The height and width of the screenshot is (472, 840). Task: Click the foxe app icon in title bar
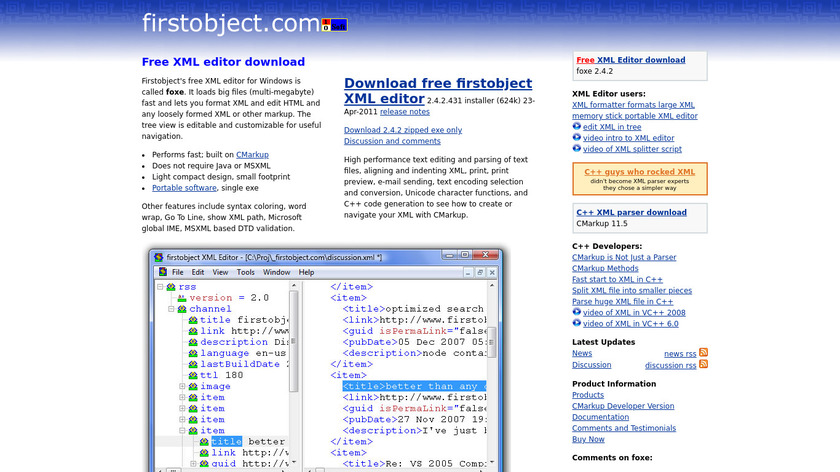click(x=159, y=257)
